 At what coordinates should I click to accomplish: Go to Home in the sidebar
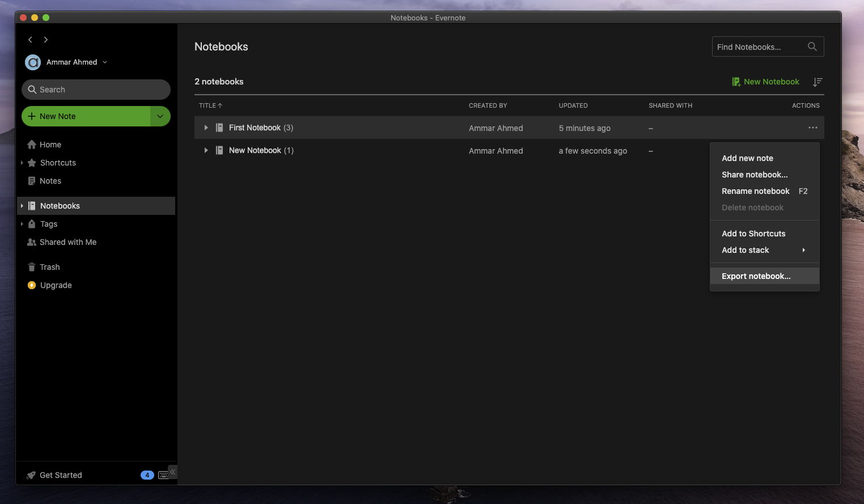(50, 145)
